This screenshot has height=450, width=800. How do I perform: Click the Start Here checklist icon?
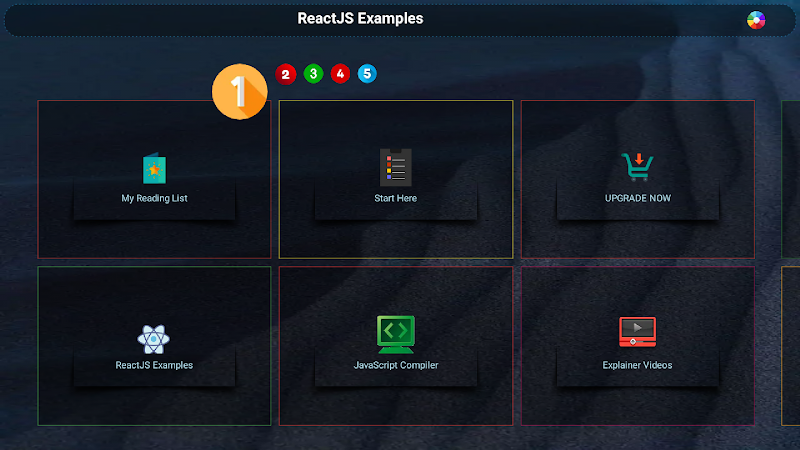coord(395,167)
